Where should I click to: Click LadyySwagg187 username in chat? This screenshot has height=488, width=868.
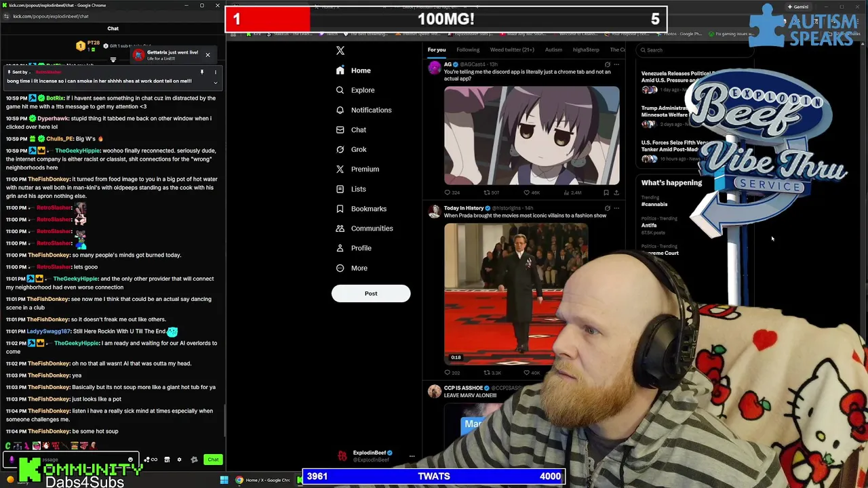(48, 331)
